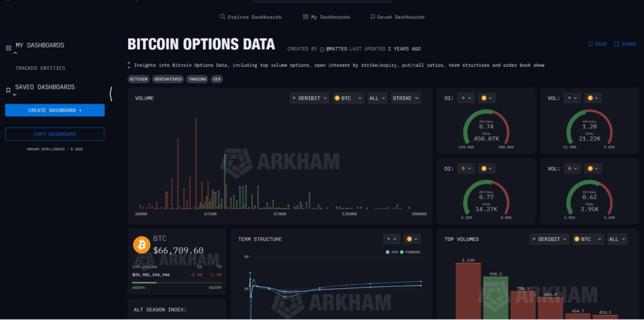Click the 736.3 bar in Top Volumes
The height and width of the screenshot is (320, 644).
523,305
